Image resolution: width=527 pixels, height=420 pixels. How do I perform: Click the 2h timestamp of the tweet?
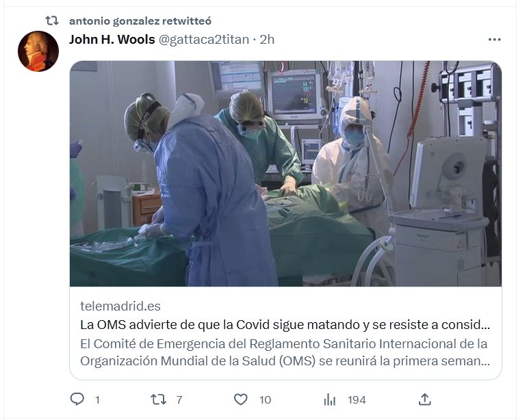tap(267, 40)
